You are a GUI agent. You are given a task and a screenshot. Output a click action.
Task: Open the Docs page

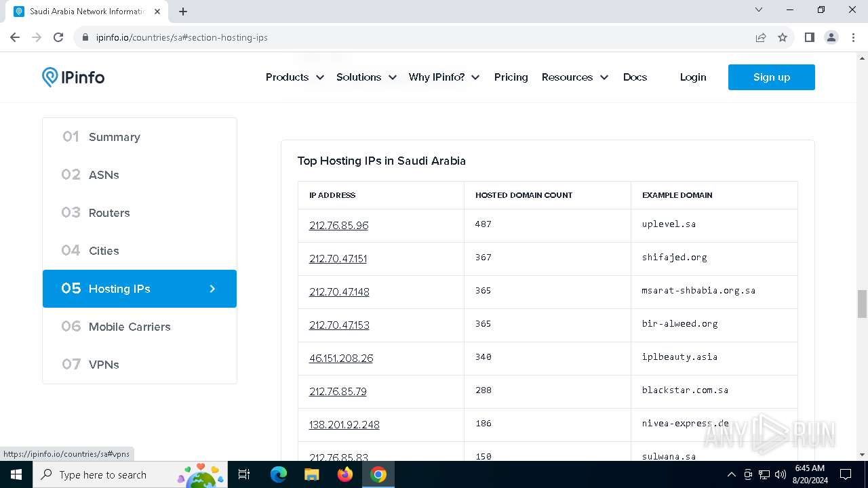(x=635, y=77)
